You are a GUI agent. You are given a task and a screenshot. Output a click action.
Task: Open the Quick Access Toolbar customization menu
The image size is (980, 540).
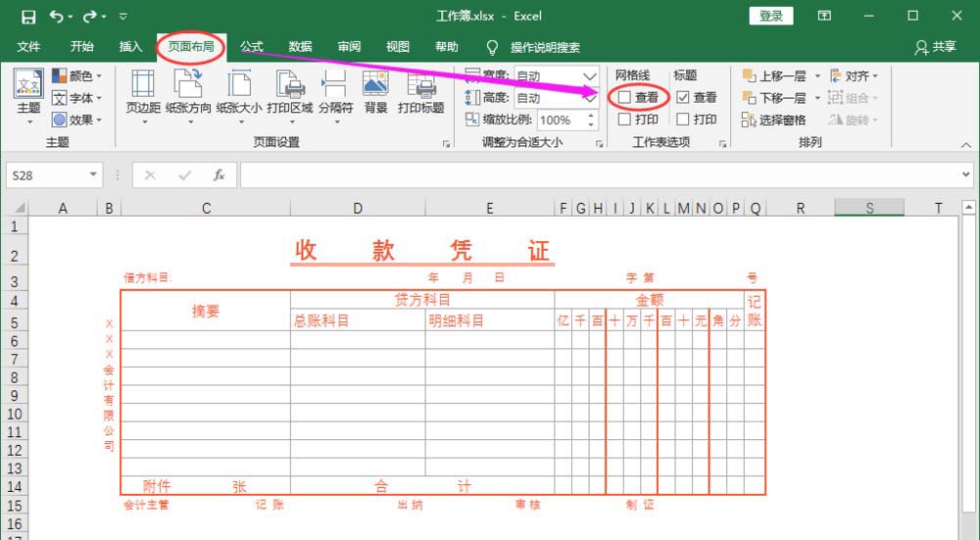point(123,17)
